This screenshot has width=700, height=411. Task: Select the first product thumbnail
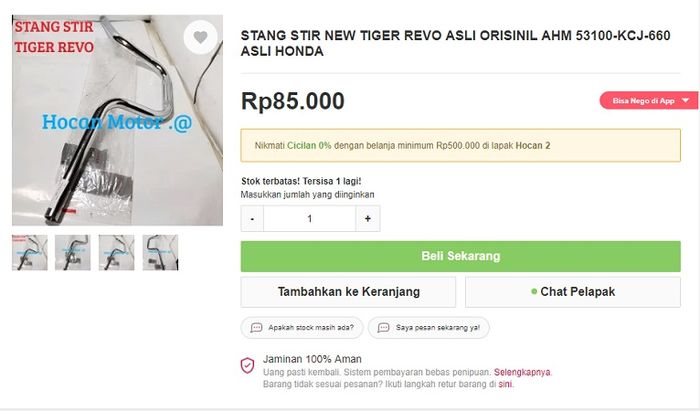29,253
